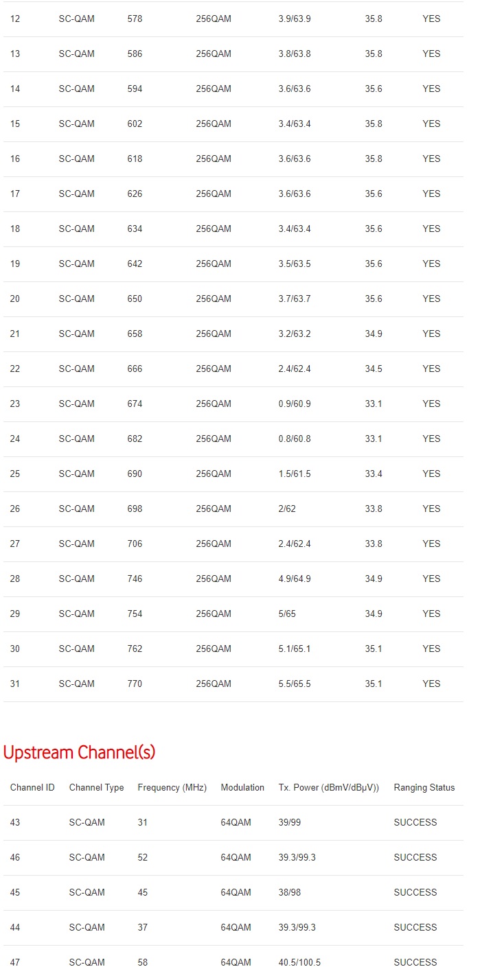The image size is (480, 980).
Task: Click the Ranging Status column header
Action: (x=424, y=787)
